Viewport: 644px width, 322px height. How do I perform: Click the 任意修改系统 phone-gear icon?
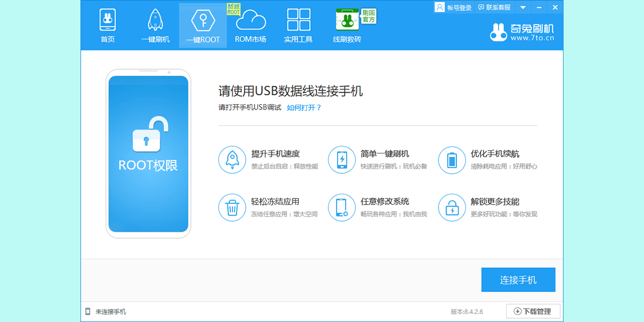341,208
